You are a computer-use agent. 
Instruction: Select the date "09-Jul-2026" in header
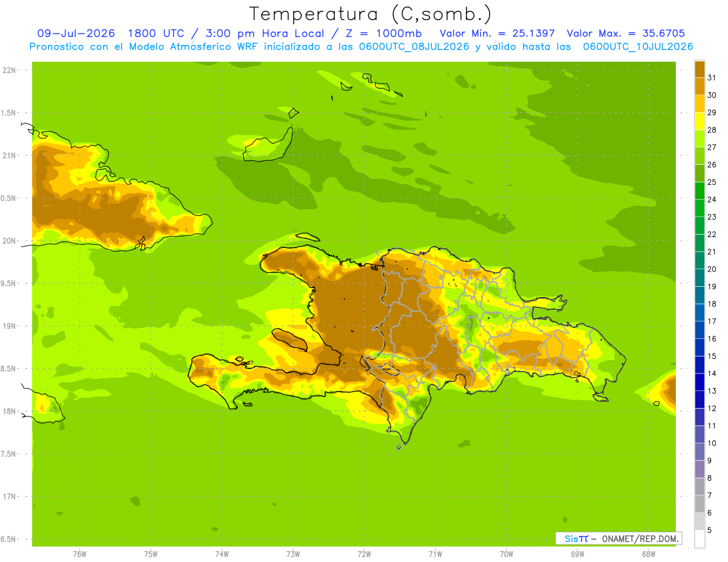click(x=76, y=33)
